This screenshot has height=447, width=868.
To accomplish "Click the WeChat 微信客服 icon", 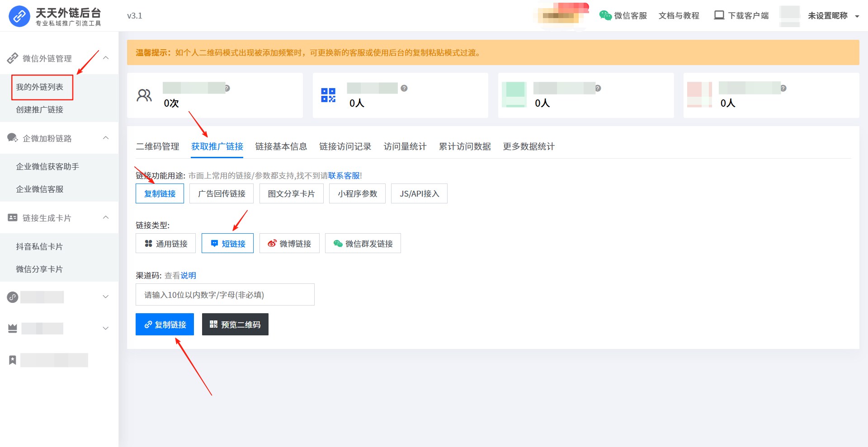I will tap(605, 15).
